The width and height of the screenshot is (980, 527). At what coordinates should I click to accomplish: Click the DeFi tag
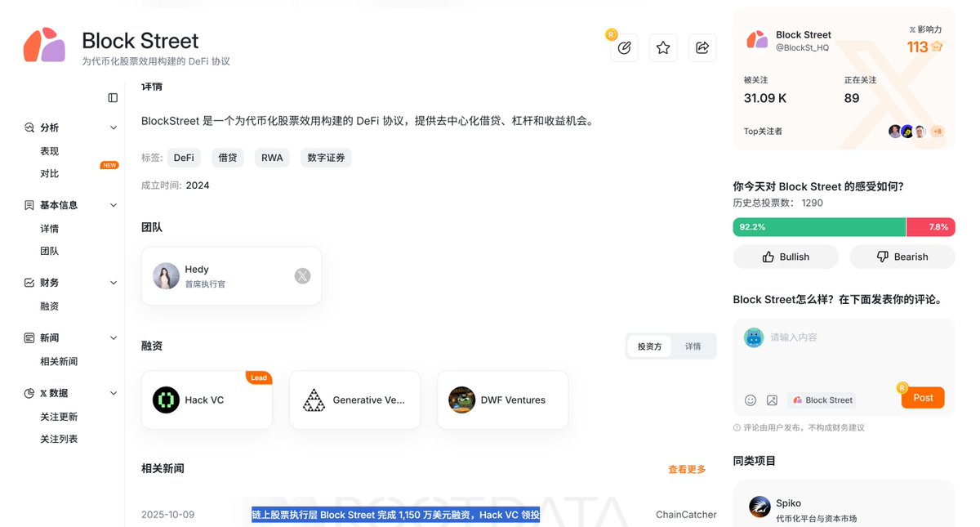(184, 158)
